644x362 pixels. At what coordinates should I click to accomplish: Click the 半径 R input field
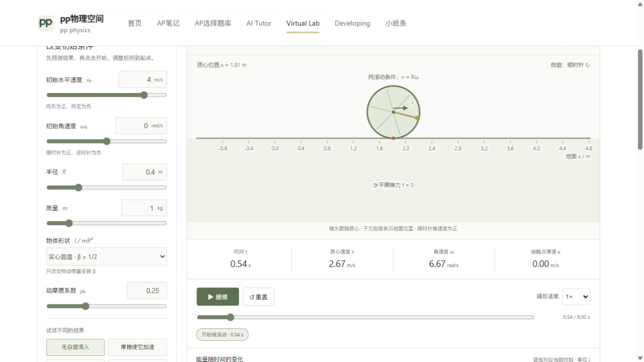coord(145,172)
